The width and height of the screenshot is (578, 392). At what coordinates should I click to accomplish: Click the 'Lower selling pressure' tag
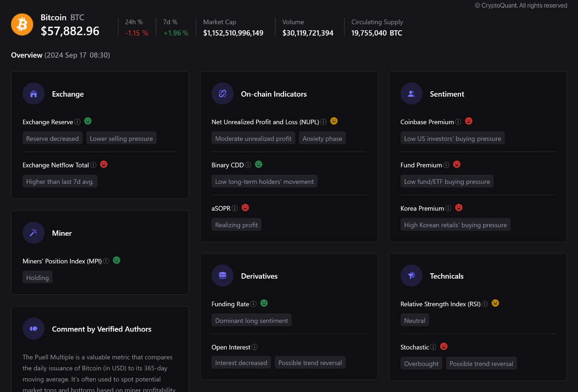(x=121, y=138)
